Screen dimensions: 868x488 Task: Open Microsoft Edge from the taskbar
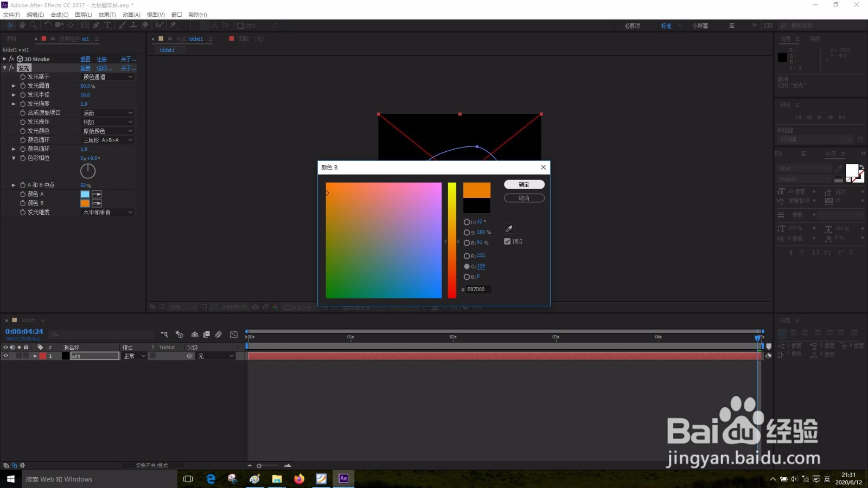coord(211,479)
